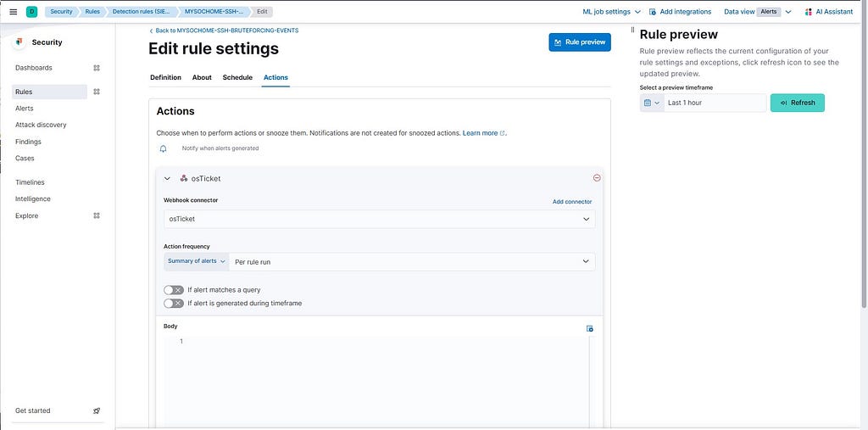Open the hamburger navigation menu
Image resolution: width=868 pixels, height=430 pixels.
14,12
